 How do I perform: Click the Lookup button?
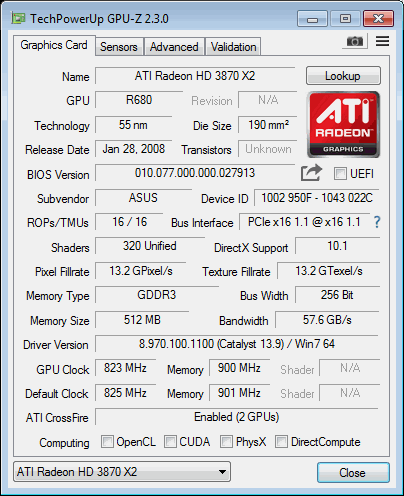343,76
